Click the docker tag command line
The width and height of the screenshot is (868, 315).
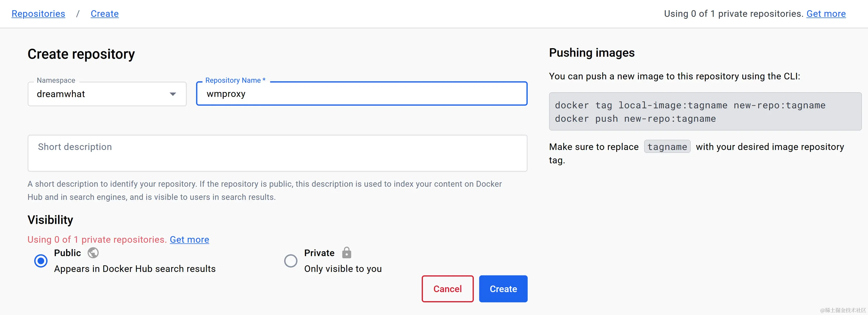click(690, 106)
